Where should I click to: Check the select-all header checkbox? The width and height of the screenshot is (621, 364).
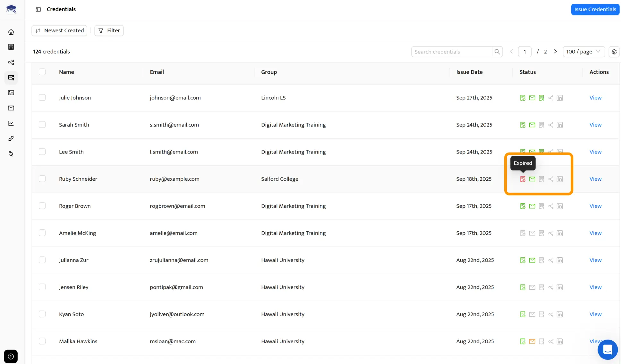pyautogui.click(x=42, y=72)
